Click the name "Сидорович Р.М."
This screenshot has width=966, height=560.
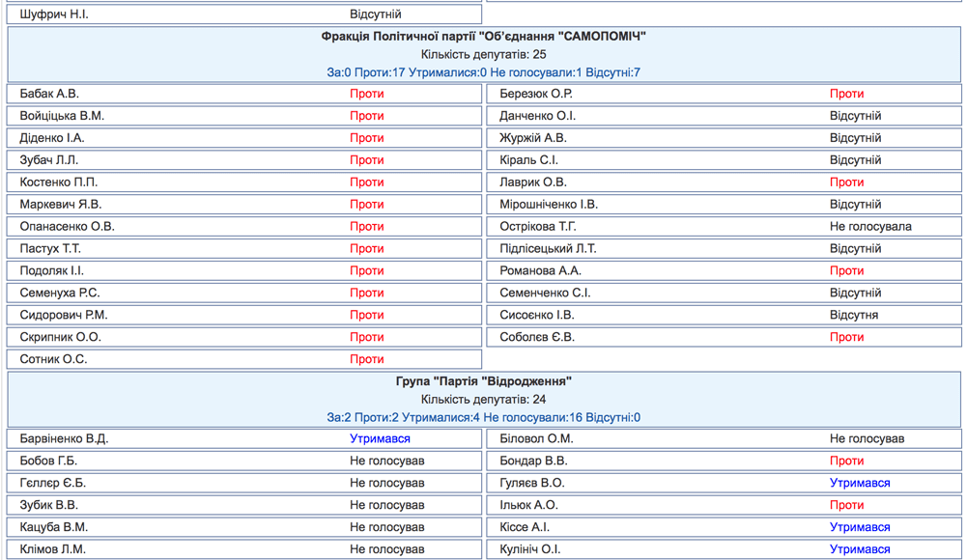pyautogui.click(x=64, y=316)
